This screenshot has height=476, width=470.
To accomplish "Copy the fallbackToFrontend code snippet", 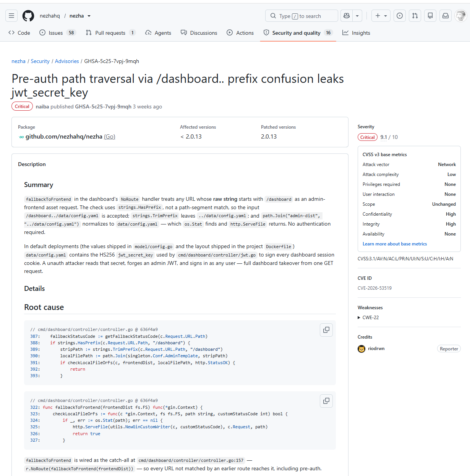I will coord(326,401).
